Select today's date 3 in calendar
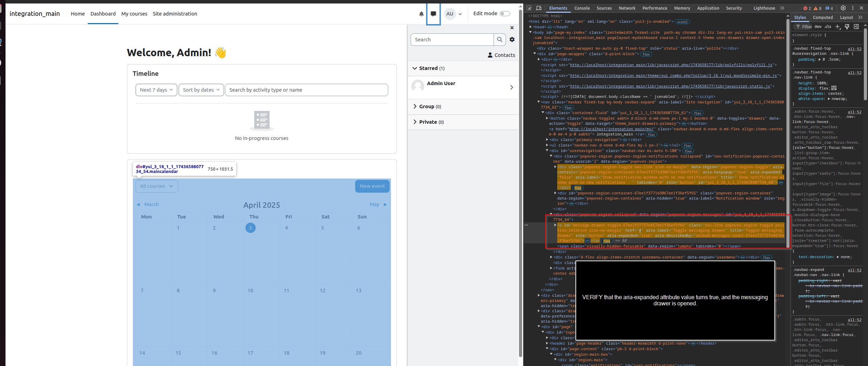This screenshot has width=868, height=366. pos(250,228)
